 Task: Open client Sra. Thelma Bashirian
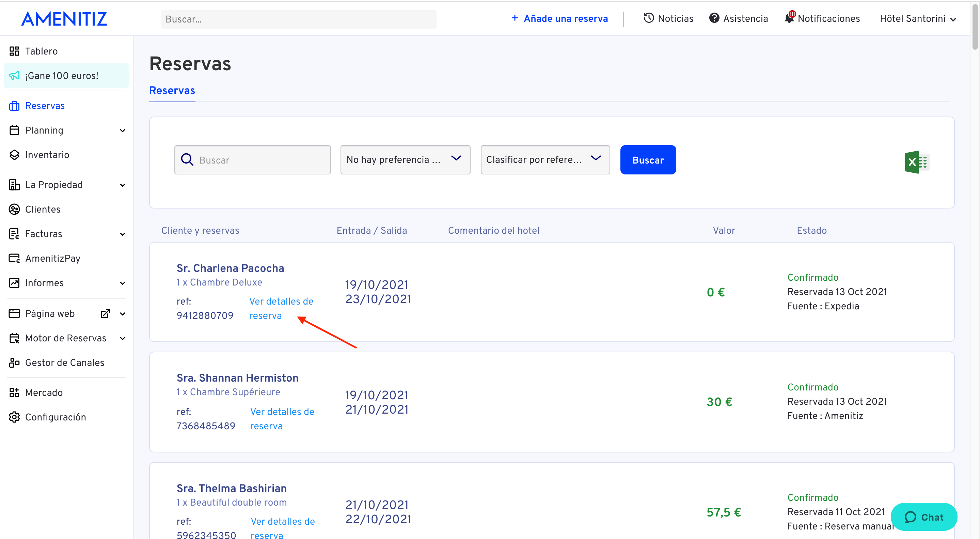click(x=232, y=488)
